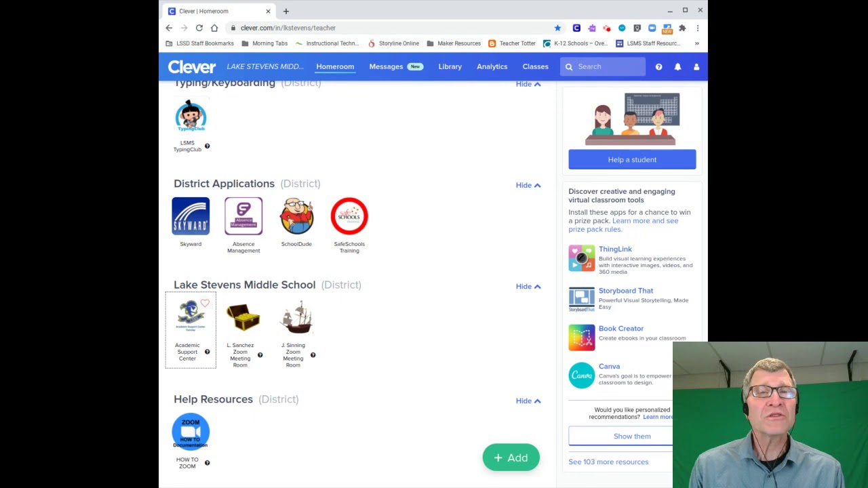Click the Help a student button
The height and width of the screenshot is (488, 868).
[x=632, y=159]
